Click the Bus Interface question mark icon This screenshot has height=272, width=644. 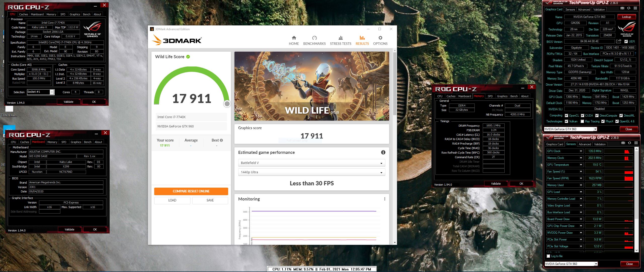click(x=635, y=54)
